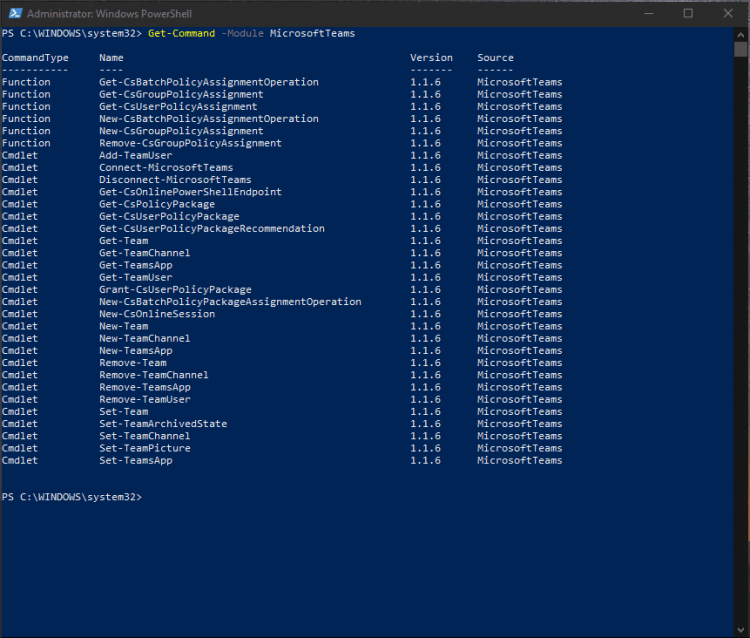Click the 'CommandType' column header
This screenshot has height=638, width=750.
coord(35,58)
